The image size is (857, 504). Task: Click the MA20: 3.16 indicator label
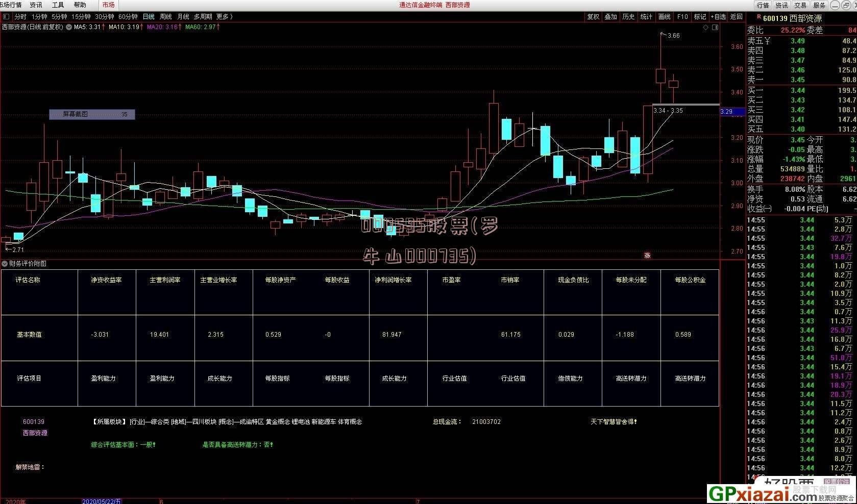pos(164,27)
